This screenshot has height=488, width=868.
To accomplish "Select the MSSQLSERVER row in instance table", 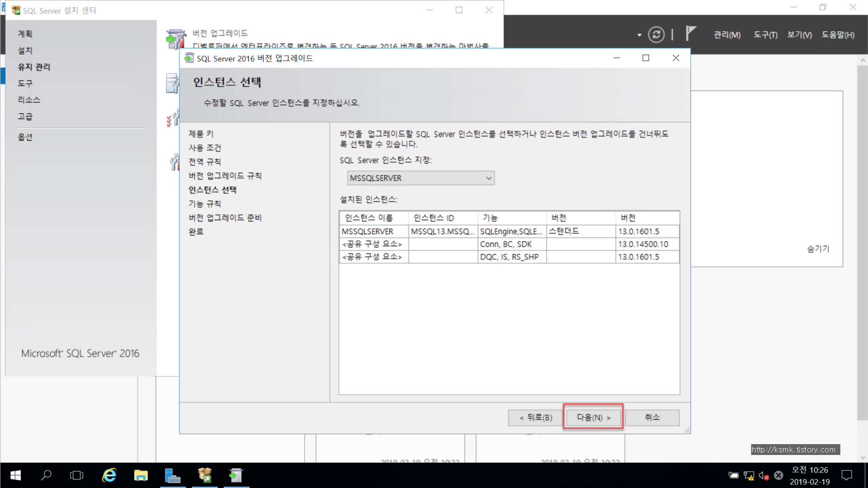I will (x=509, y=232).
